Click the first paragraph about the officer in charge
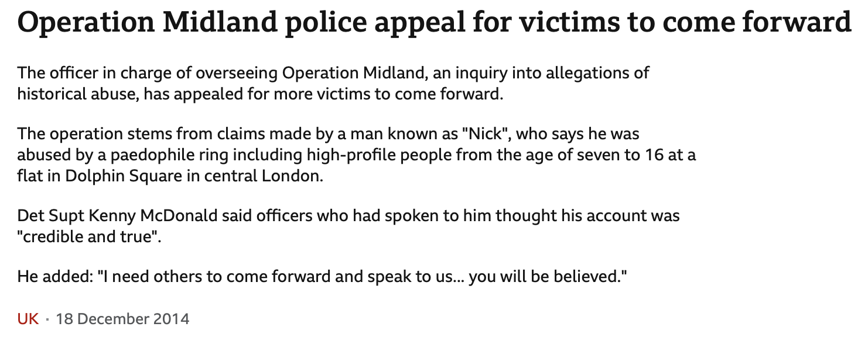The height and width of the screenshot is (337, 868). tap(333, 83)
